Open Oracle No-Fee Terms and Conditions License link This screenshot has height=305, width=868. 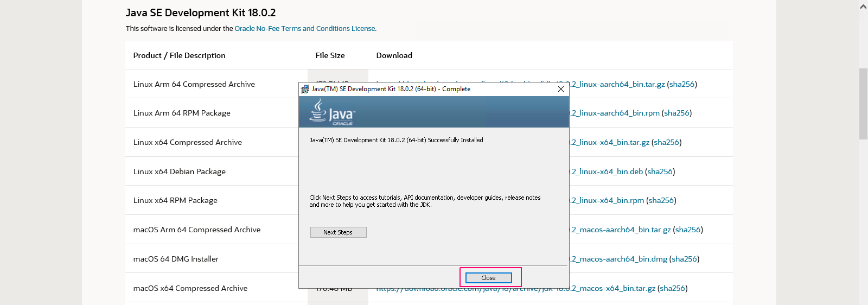304,29
